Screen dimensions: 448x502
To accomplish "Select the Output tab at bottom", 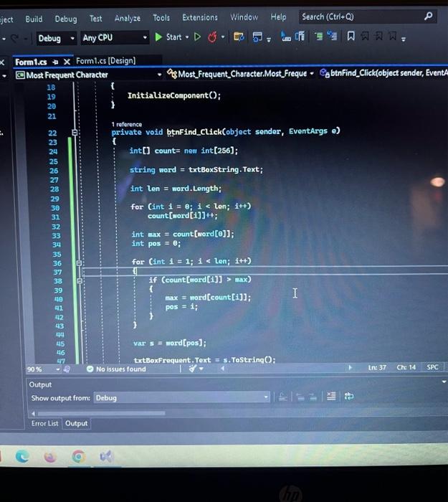I will click(x=76, y=423).
